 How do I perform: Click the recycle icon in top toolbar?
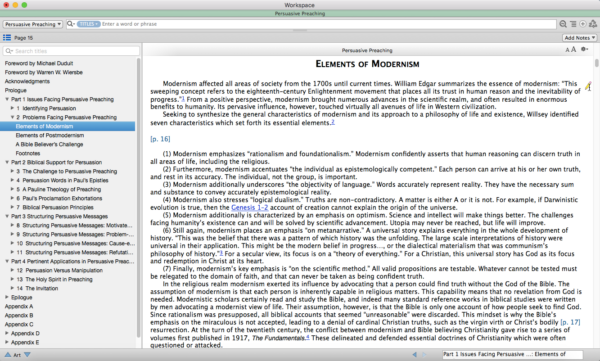click(x=593, y=24)
